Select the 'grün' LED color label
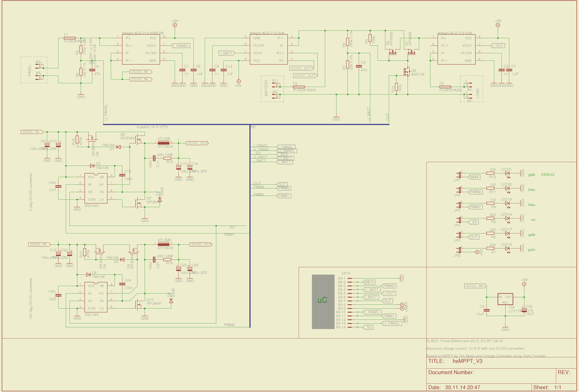The height and width of the screenshot is (392, 579). point(531,250)
